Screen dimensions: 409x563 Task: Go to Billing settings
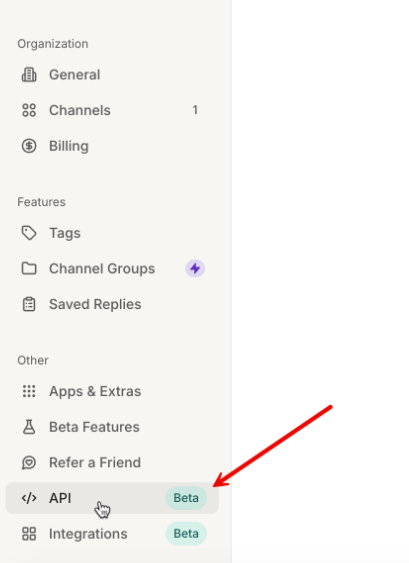tap(112, 146)
